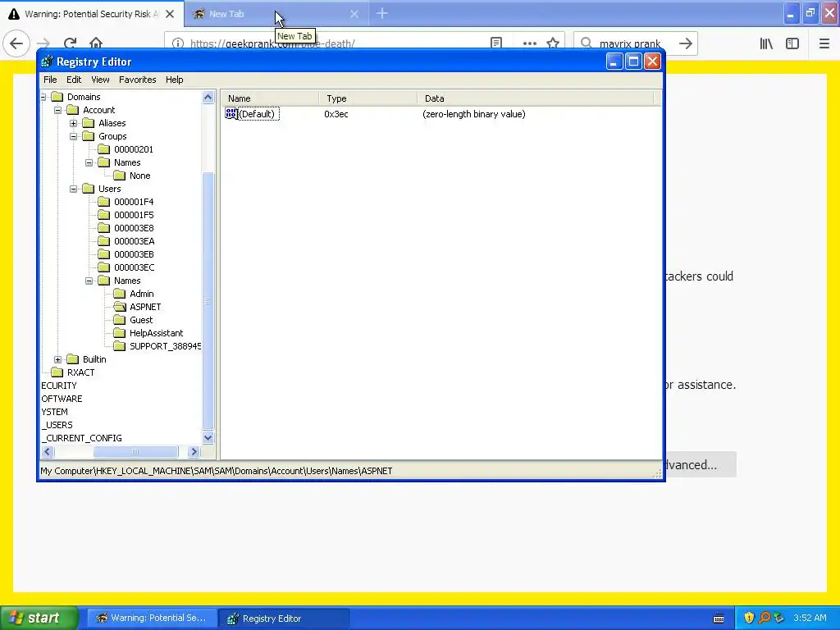Click the browser address bar URL
Image resolution: width=840 pixels, height=630 pixels.
pos(272,43)
